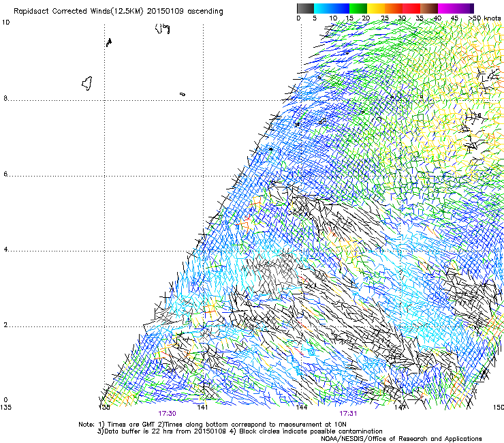Viewport: 504px width, 443px height.
Task: Click the gray 0-5 knots legend swatch
Action: pos(305,8)
